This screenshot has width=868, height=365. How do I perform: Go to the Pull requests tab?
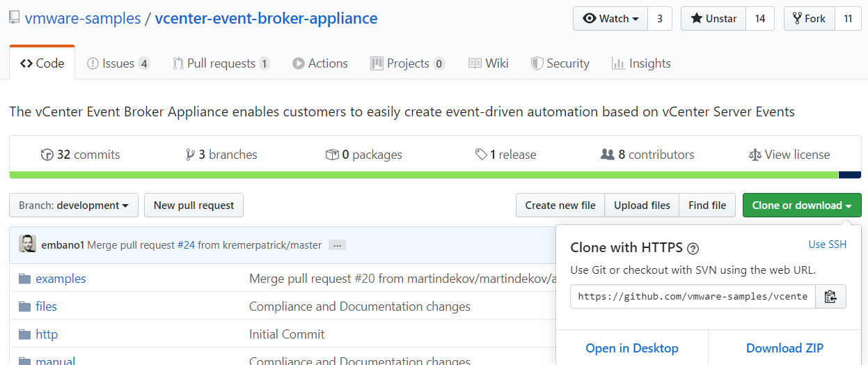221,63
